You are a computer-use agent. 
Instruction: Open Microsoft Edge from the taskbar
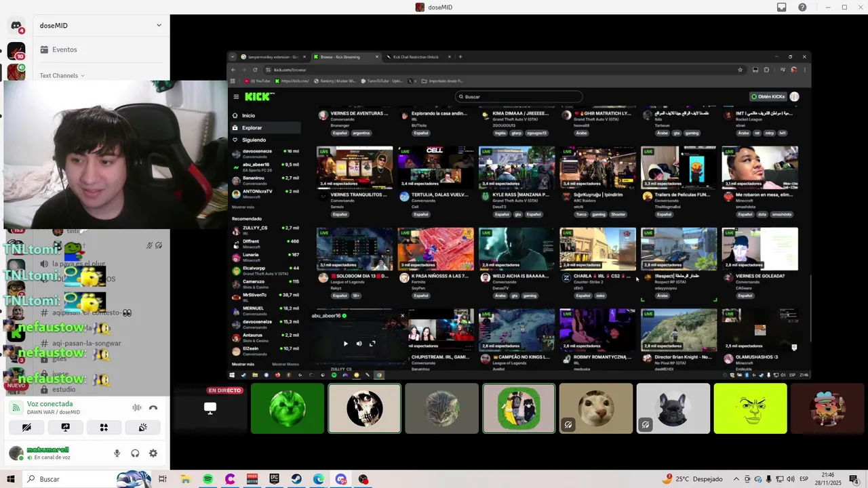tap(319, 479)
